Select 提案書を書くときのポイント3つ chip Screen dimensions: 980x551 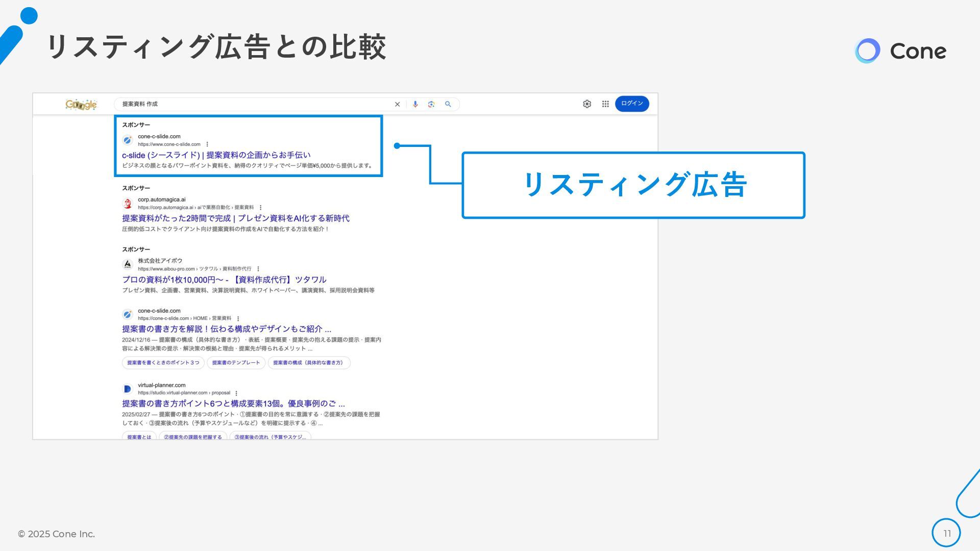click(163, 363)
